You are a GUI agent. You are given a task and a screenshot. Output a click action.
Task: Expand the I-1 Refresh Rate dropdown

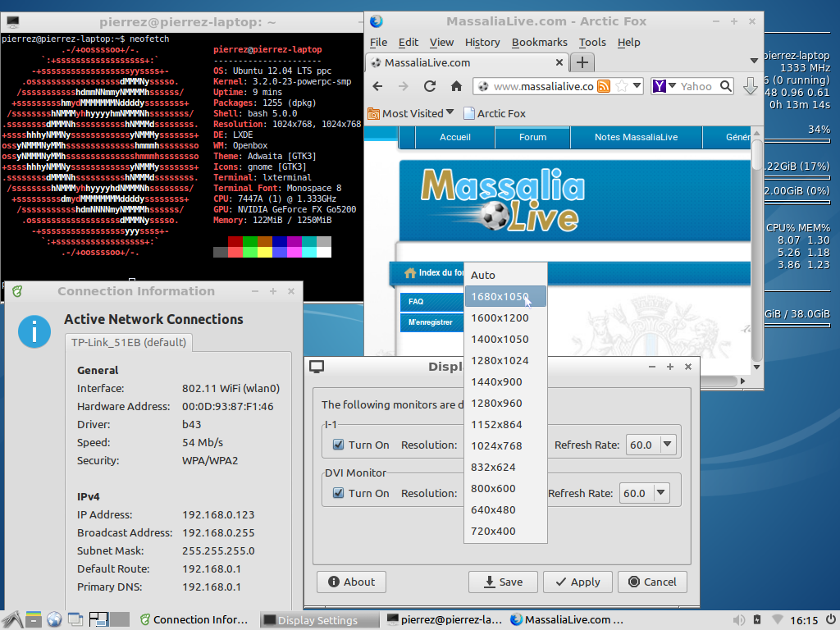pyautogui.click(x=667, y=444)
